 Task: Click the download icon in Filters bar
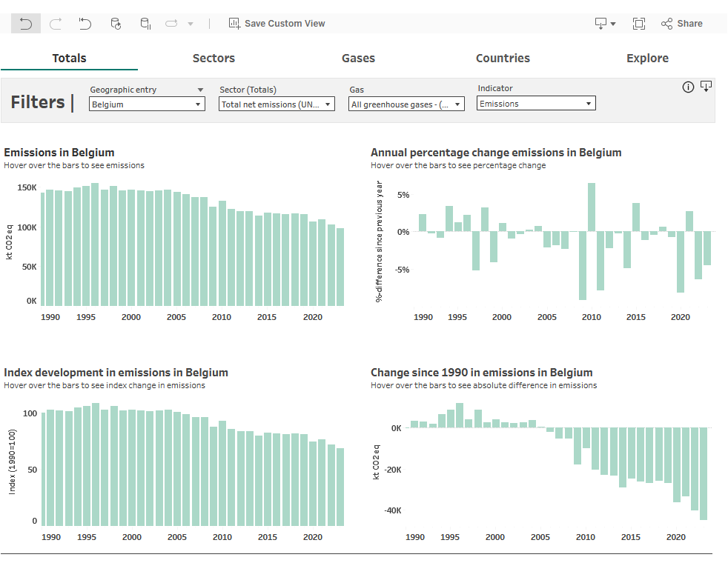pyautogui.click(x=706, y=87)
